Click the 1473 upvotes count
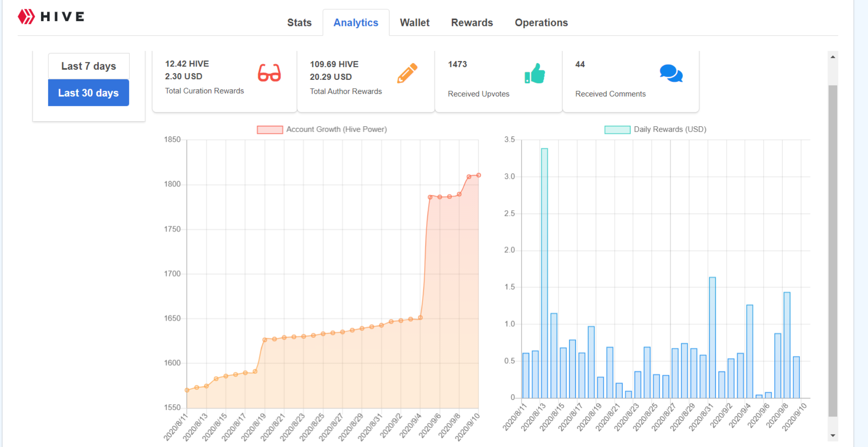Image resolution: width=868 pixels, height=447 pixels. 458,64
